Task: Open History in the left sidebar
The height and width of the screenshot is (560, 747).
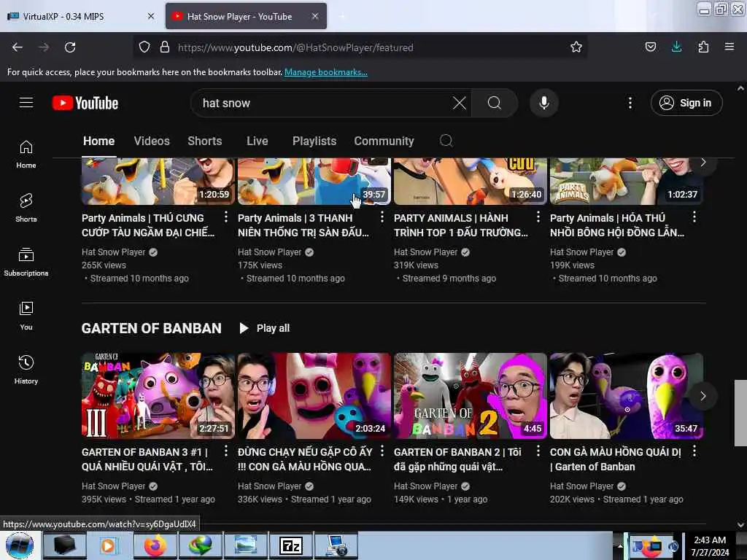Action: point(26,370)
